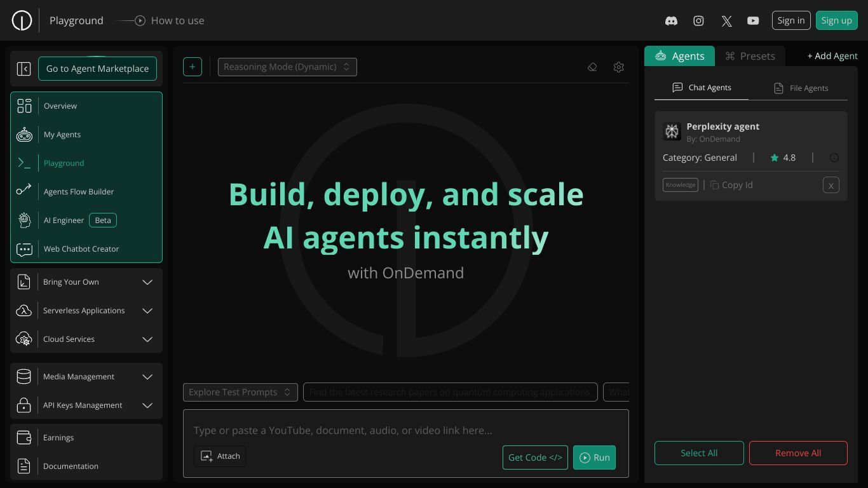Screen dimensions: 868x488
Task: Click the Agents Flow Builder icon
Action: [24, 189]
